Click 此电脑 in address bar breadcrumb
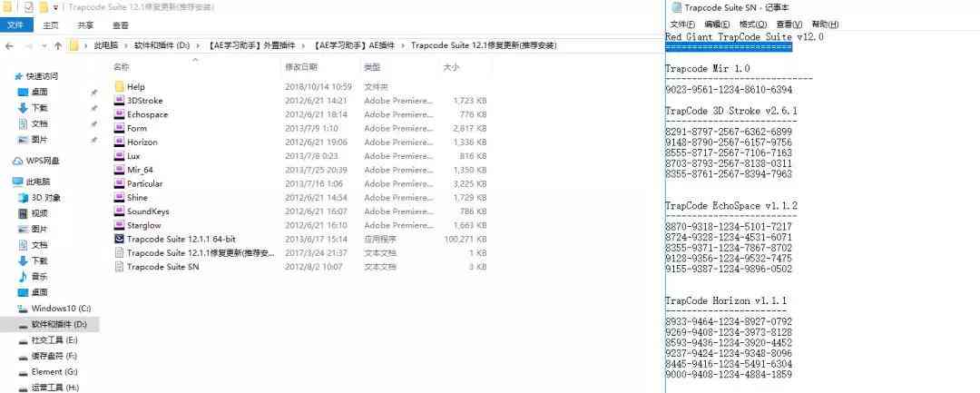This screenshot has height=393, width=980. point(105,45)
